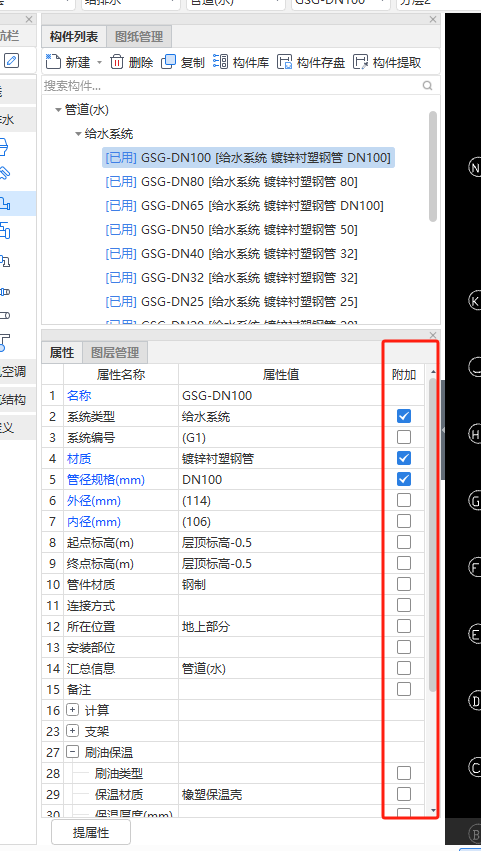Select the pipe coupling icon in the sidebar
This screenshot has width=481, height=851.
4,292
